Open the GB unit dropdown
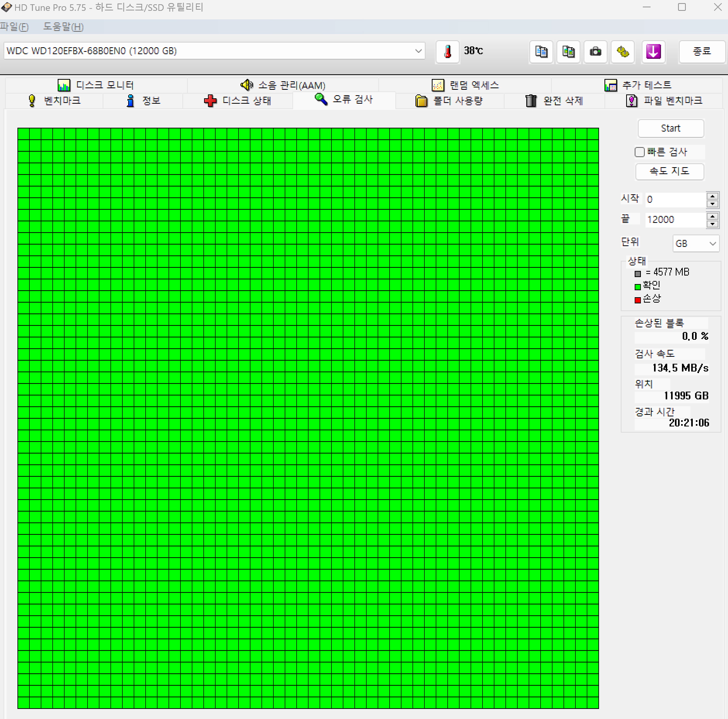 pyautogui.click(x=696, y=244)
